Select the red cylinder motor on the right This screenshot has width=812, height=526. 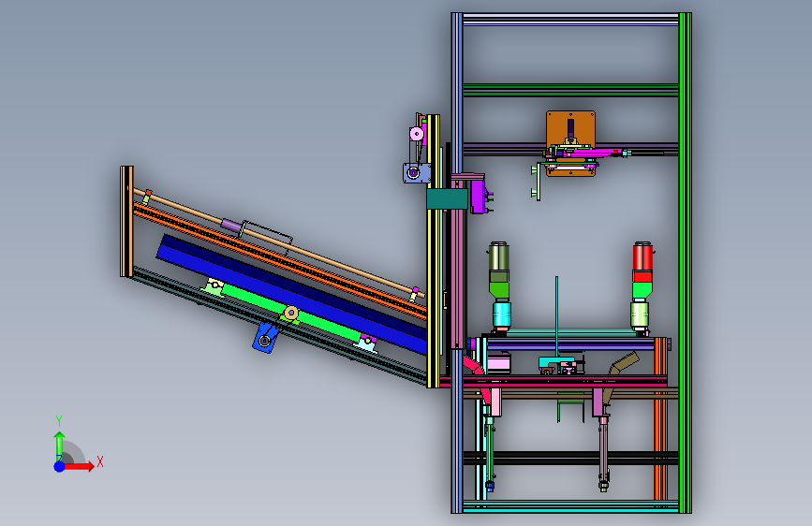point(642,262)
